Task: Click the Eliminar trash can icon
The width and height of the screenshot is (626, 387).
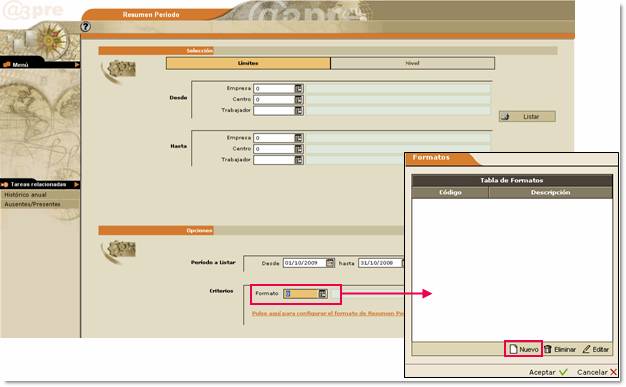Action: (548, 349)
